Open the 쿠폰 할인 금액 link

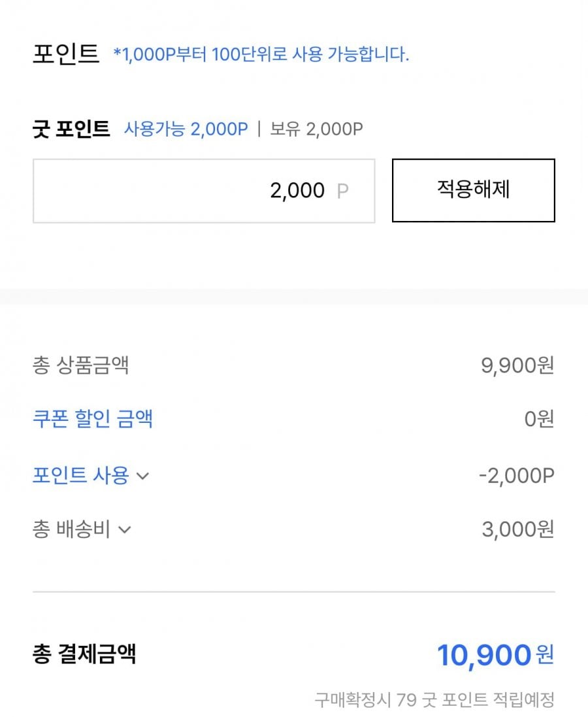coord(93,418)
